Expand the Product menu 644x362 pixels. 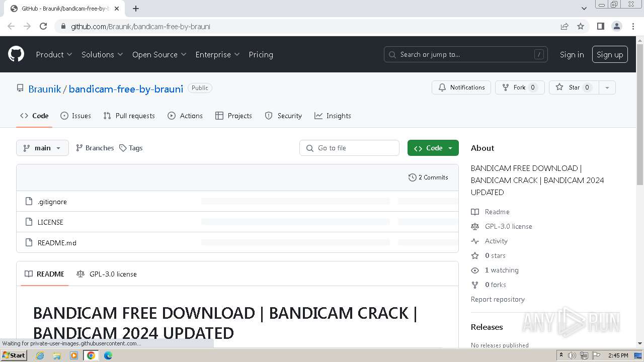[54, 54]
